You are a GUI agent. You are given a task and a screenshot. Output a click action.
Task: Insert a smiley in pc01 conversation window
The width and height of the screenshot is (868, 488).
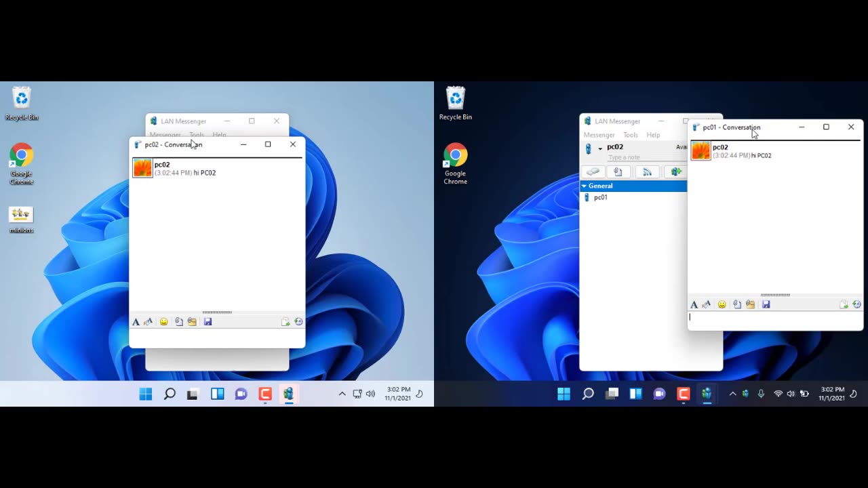click(722, 305)
